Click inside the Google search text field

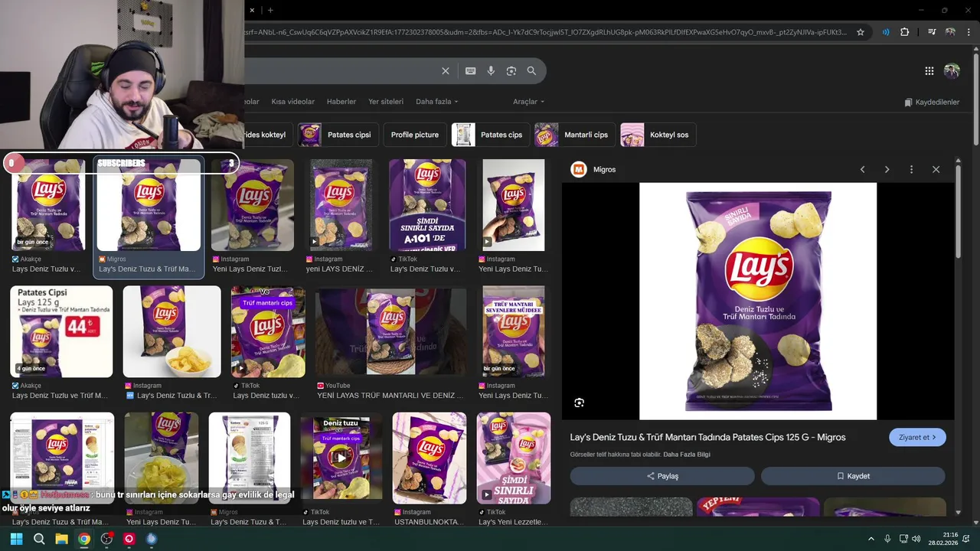(341, 71)
